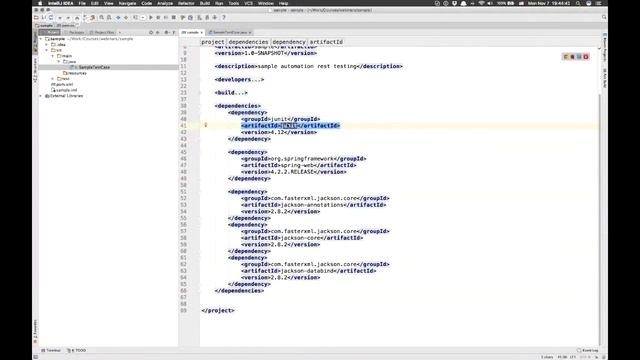Click the tool windows quick-access icon, bottom-left corner

click(36, 357)
